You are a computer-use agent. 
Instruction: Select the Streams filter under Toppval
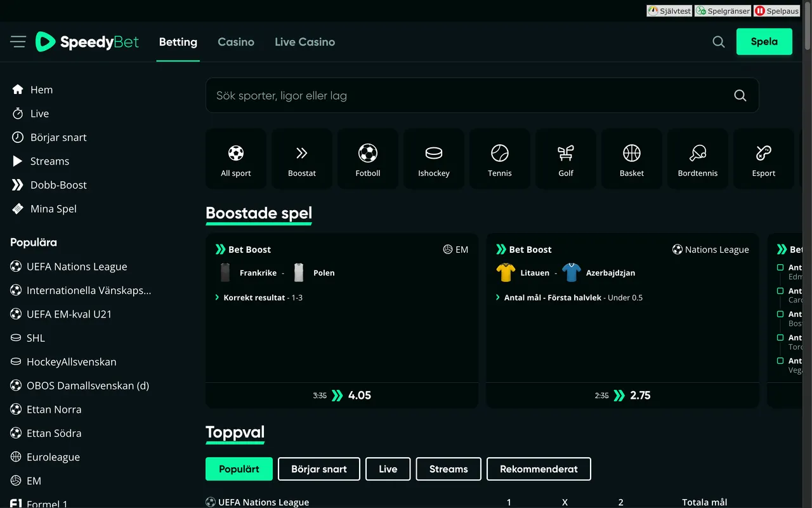[x=449, y=469]
